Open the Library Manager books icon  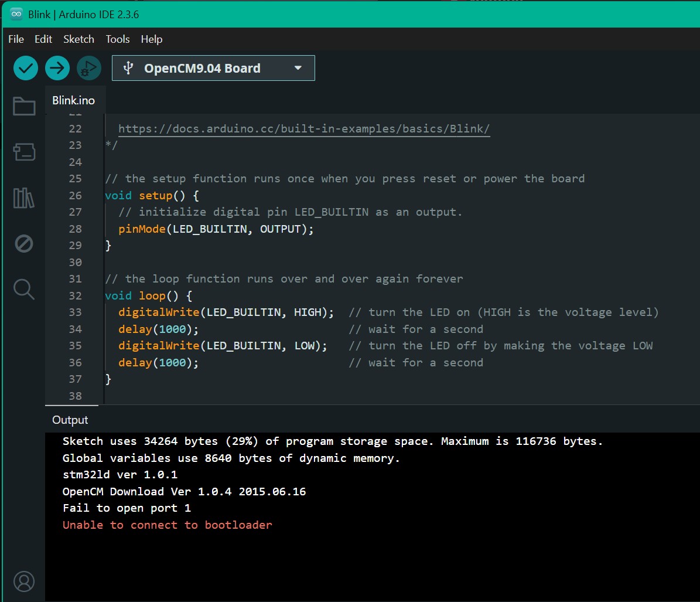[24, 198]
